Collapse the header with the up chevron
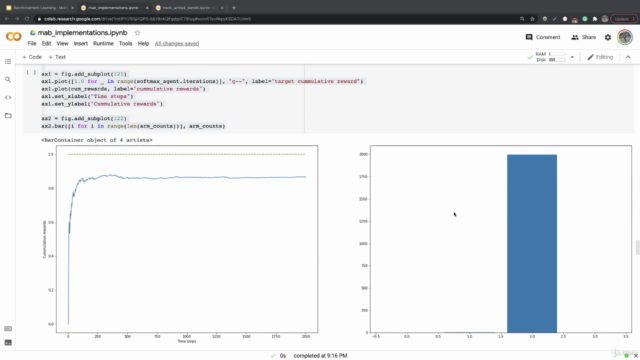 (x=628, y=57)
